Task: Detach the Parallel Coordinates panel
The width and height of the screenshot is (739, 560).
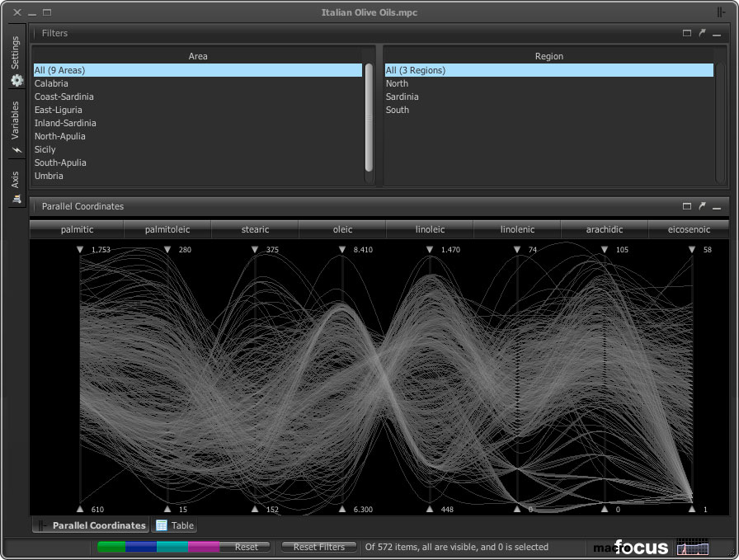Action: (702, 206)
